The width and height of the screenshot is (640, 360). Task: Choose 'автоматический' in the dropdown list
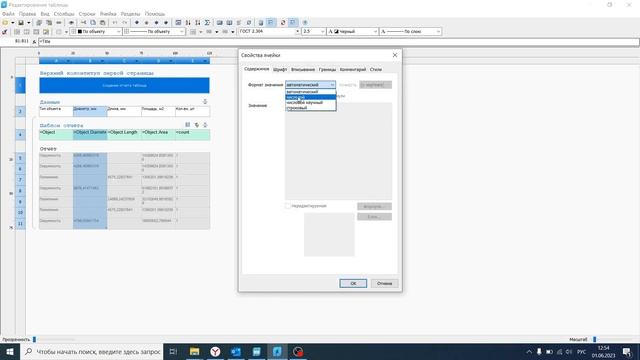click(311, 92)
